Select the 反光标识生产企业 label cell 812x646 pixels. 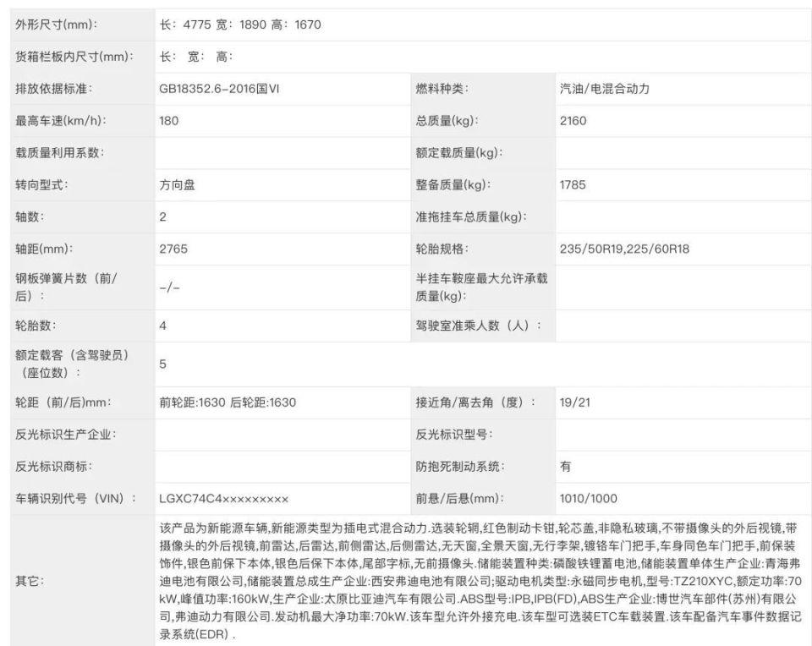click(65, 435)
